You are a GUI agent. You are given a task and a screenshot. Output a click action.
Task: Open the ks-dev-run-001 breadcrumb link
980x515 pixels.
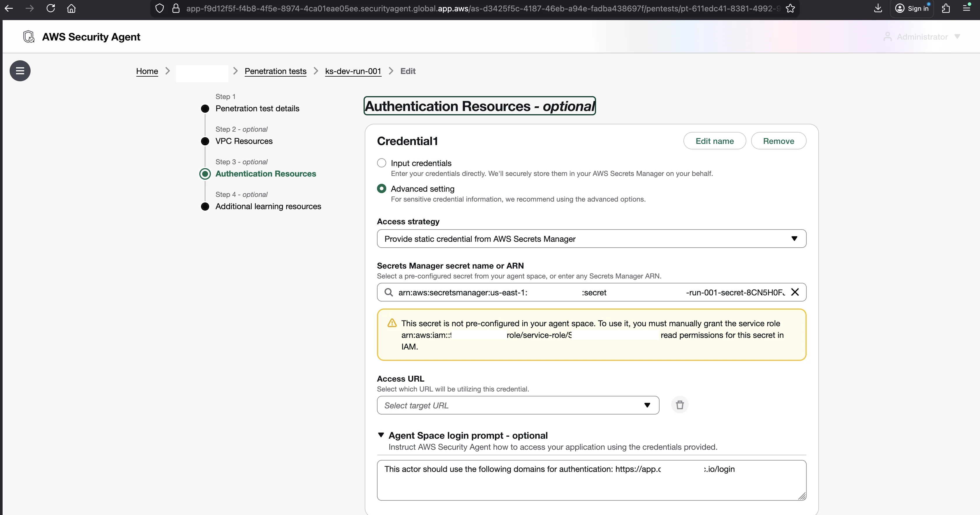click(x=353, y=71)
